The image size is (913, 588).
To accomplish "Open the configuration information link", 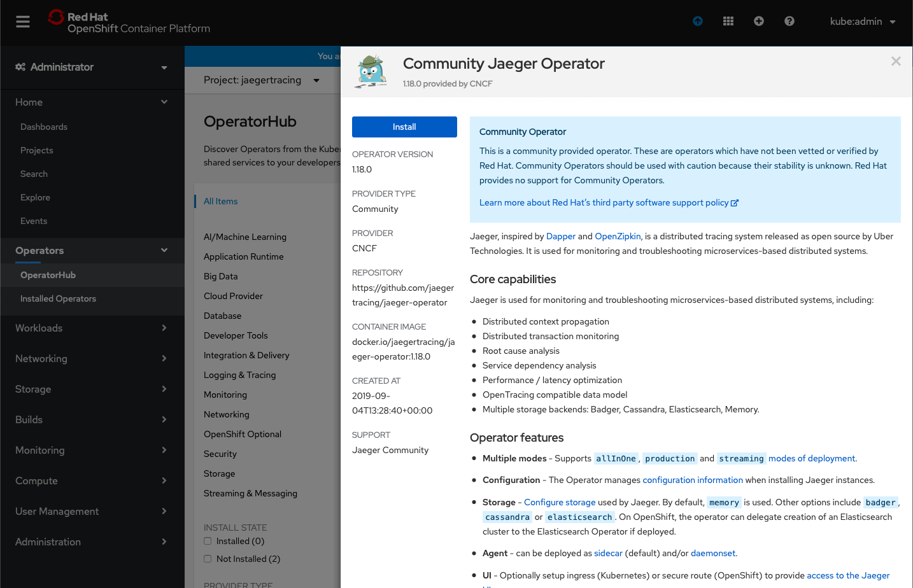I will (x=693, y=480).
